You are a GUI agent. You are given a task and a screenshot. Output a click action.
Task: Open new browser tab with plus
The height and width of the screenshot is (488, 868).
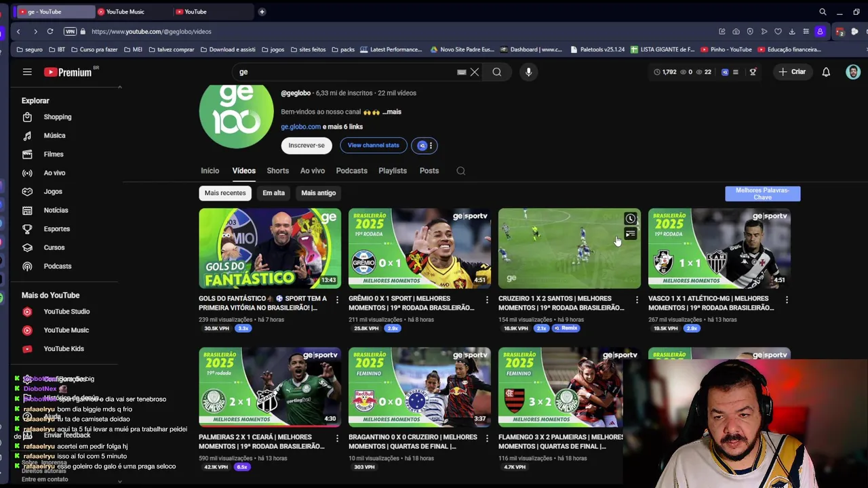(262, 12)
